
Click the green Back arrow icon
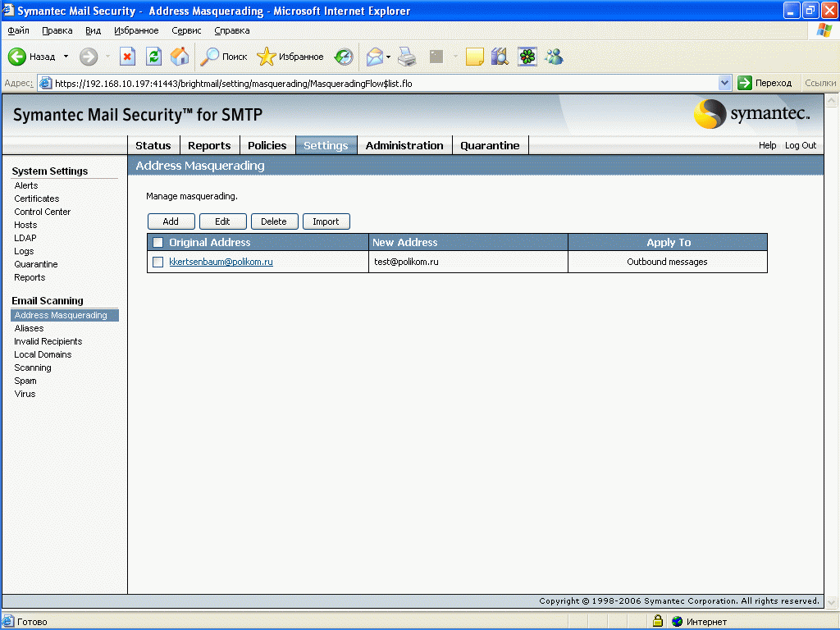point(16,57)
